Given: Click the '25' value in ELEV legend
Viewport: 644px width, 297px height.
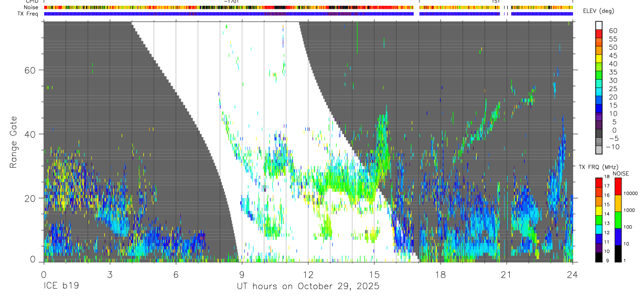Looking at the screenshot, I should click(x=613, y=89).
